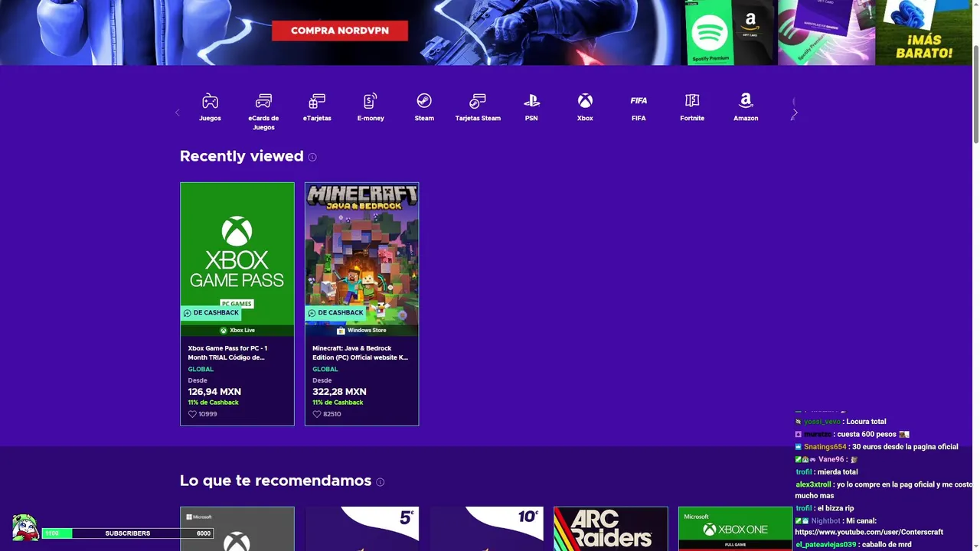Click the subscribers goal progress bar
The image size is (980, 551).
128,533
